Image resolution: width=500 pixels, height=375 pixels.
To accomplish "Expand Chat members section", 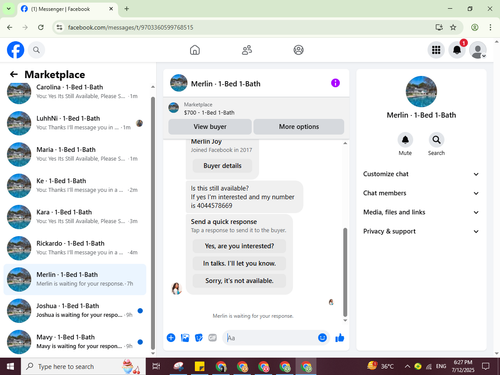I will 421,193.
